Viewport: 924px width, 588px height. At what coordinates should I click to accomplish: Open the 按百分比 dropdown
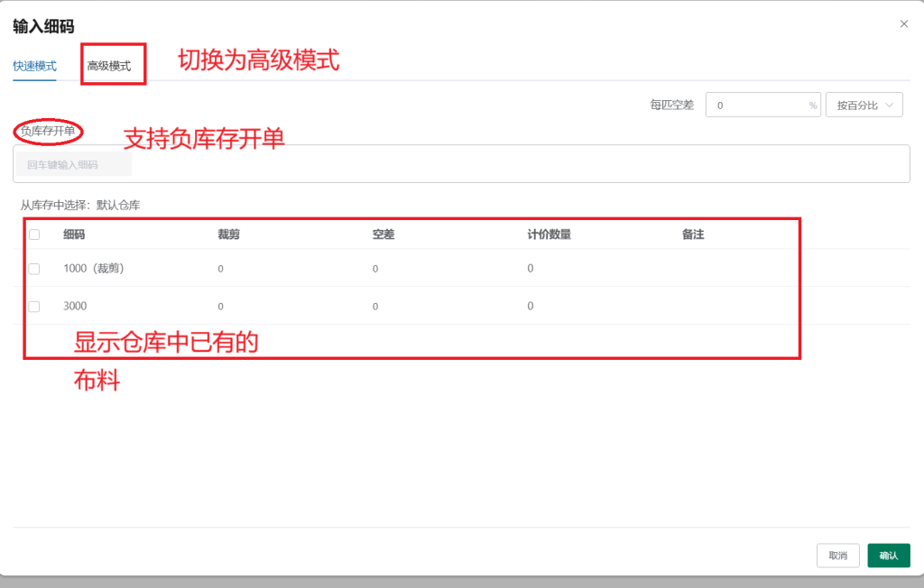(864, 106)
